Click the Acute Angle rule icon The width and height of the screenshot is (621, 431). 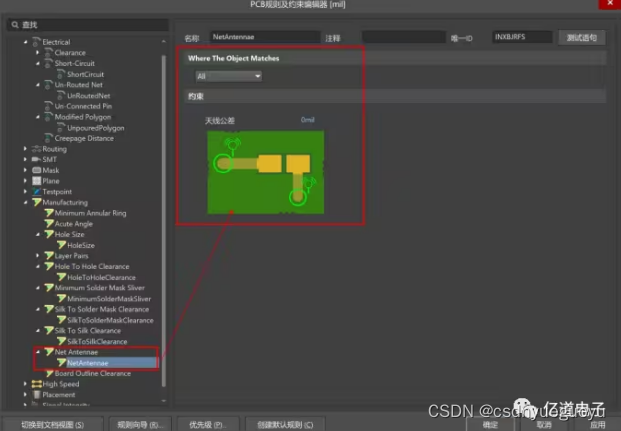pyautogui.click(x=49, y=223)
